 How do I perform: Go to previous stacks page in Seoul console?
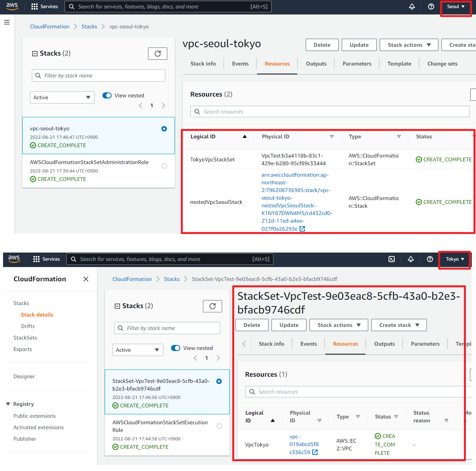coord(140,105)
